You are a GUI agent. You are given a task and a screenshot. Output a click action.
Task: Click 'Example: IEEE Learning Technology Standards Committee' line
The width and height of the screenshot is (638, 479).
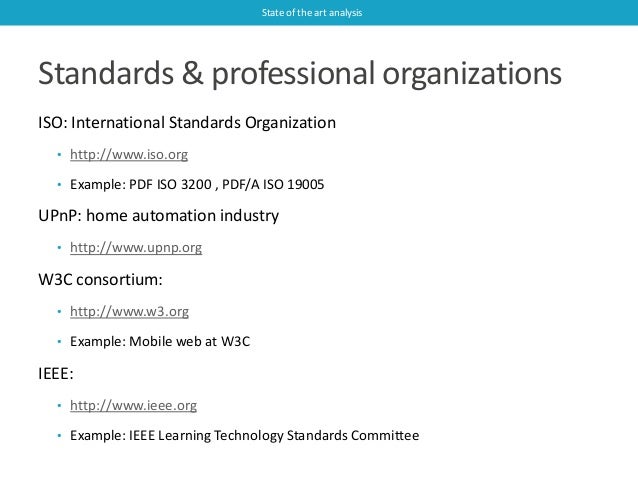pos(245,435)
